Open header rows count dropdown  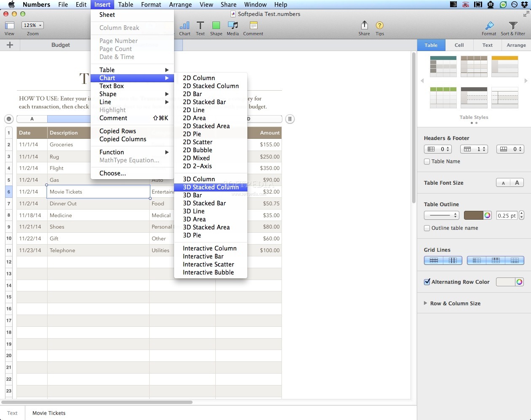474,149
